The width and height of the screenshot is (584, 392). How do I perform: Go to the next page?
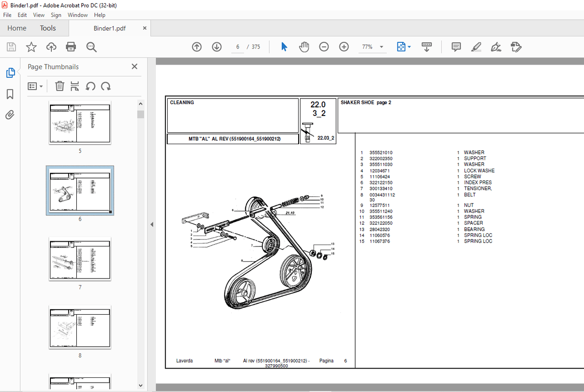(217, 47)
